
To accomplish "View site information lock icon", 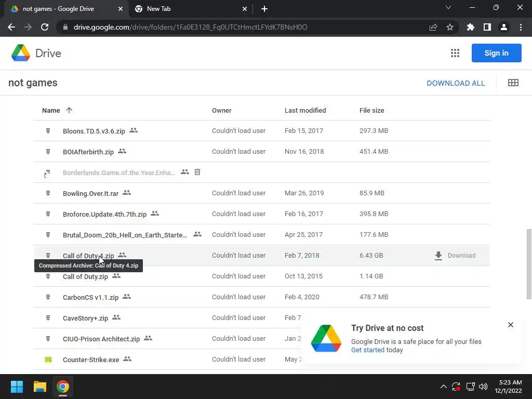I will [x=65, y=27].
